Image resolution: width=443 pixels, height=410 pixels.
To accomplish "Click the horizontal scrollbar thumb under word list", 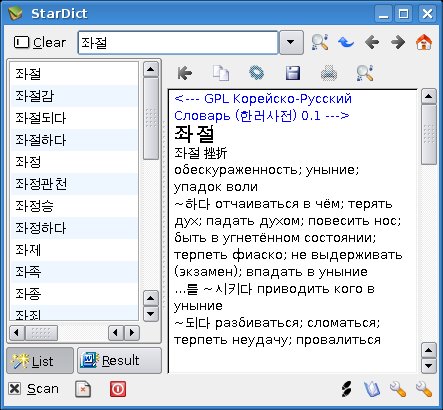I will pos(41,333).
